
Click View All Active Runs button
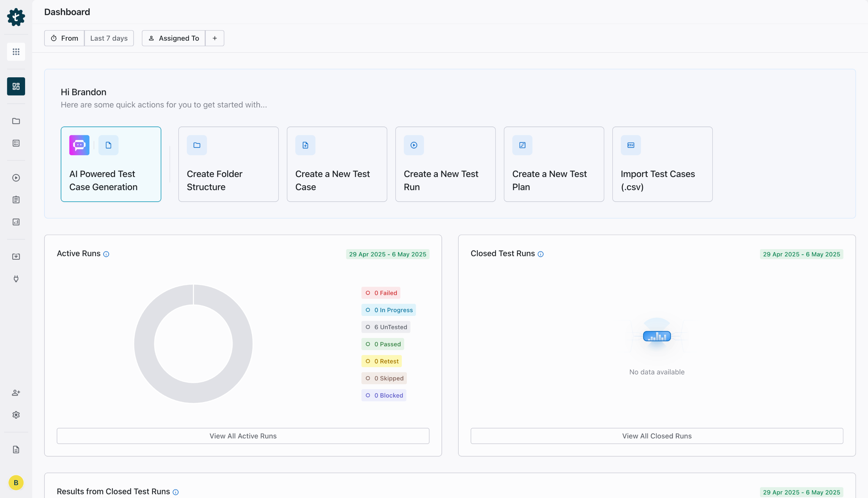[243, 436]
